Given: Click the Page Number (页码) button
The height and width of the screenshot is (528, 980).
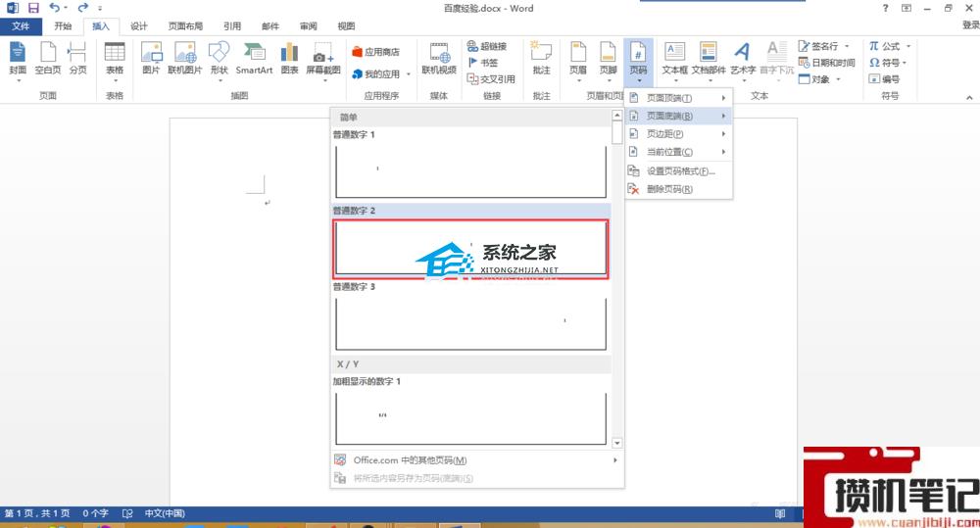Looking at the screenshot, I should 638,62.
